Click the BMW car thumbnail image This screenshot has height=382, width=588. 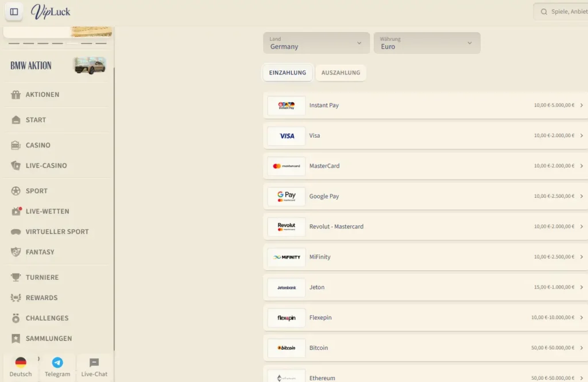[x=90, y=65]
